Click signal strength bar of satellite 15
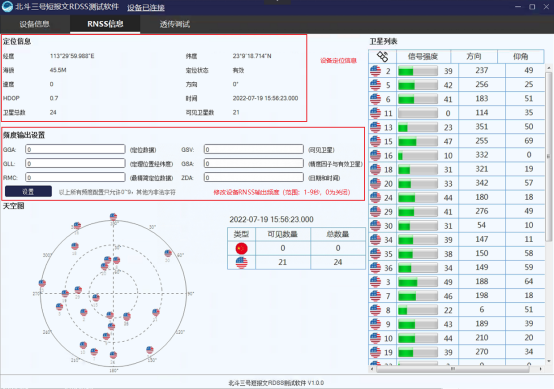 click(418, 141)
